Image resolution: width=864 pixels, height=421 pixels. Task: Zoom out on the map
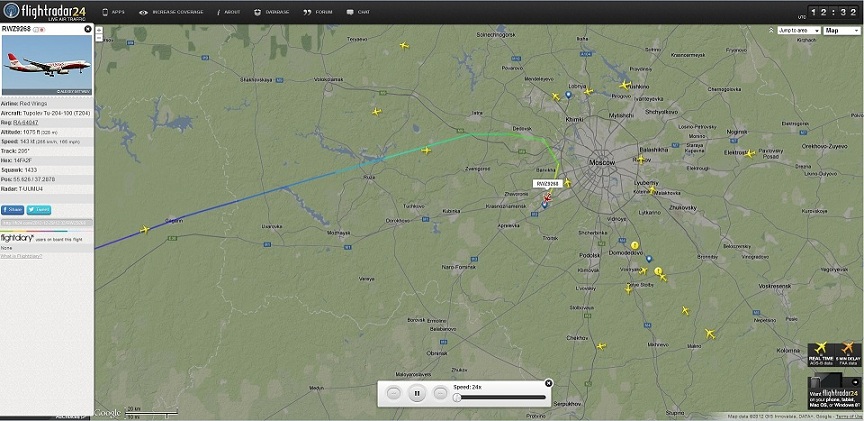[x=99, y=38]
